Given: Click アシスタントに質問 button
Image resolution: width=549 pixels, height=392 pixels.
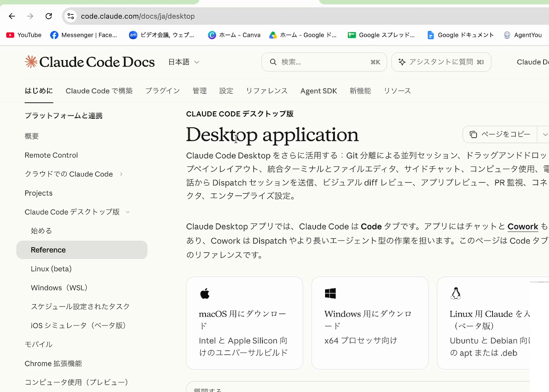Looking at the screenshot, I should coord(441,62).
